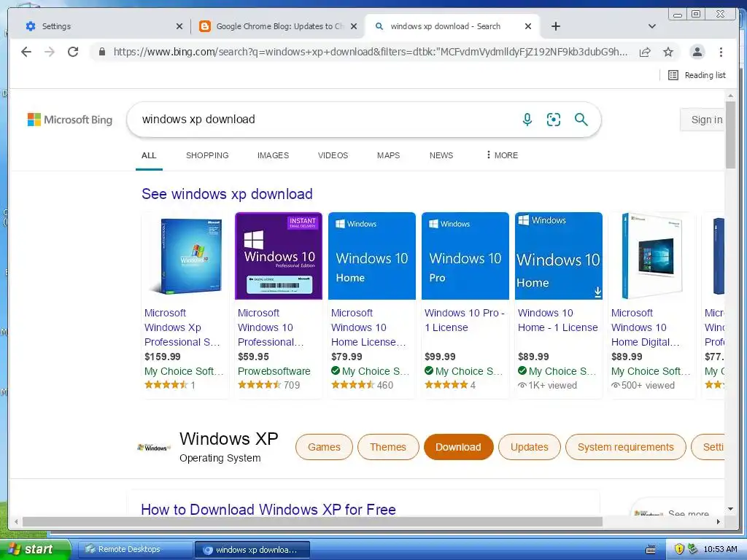Open the MAPS results tab
Viewport: 747px width, 560px height.
coord(388,155)
